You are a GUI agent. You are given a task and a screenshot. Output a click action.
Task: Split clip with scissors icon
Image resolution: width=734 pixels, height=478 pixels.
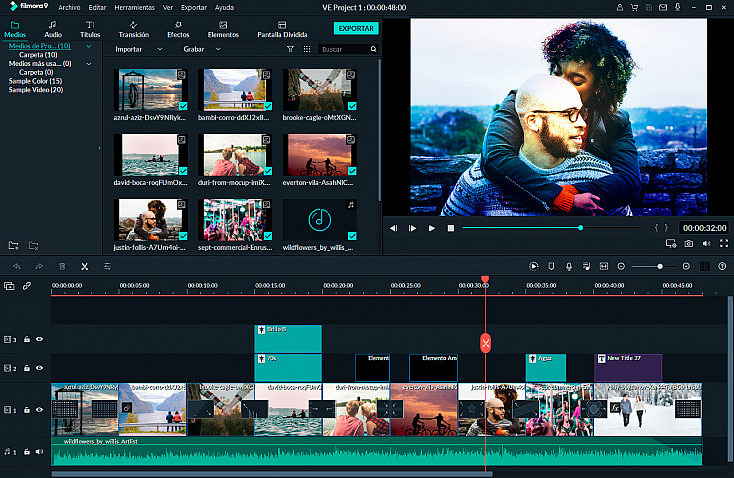(x=84, y=266)
